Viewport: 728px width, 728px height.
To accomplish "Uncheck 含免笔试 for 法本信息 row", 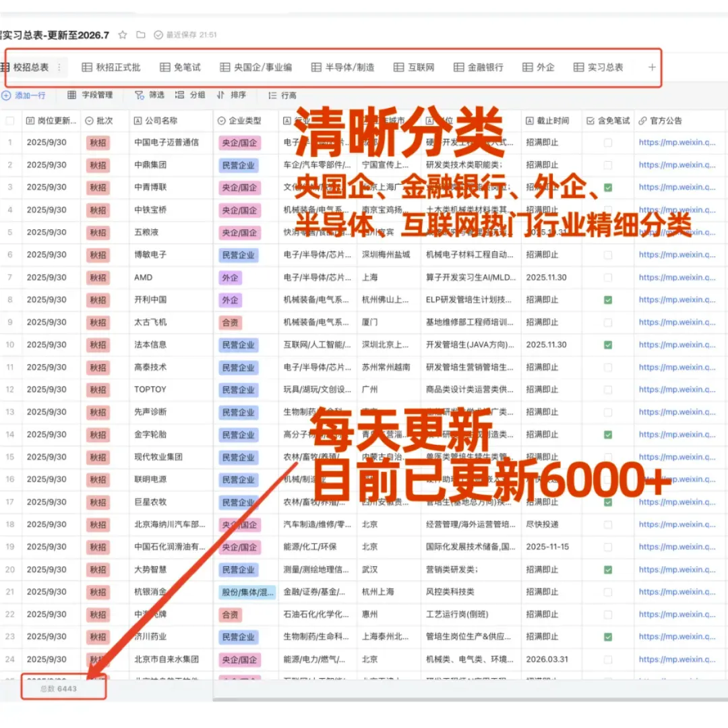I will coord(608,345).
